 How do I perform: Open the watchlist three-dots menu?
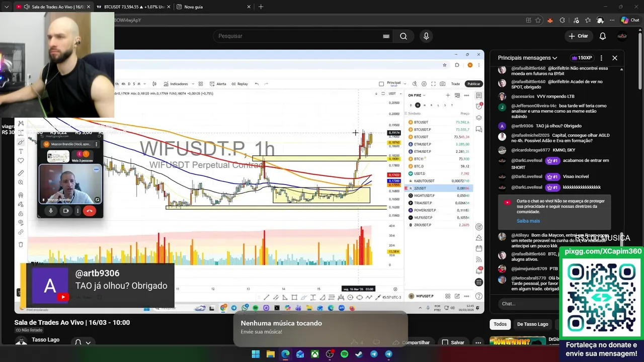tap(466, 95)
